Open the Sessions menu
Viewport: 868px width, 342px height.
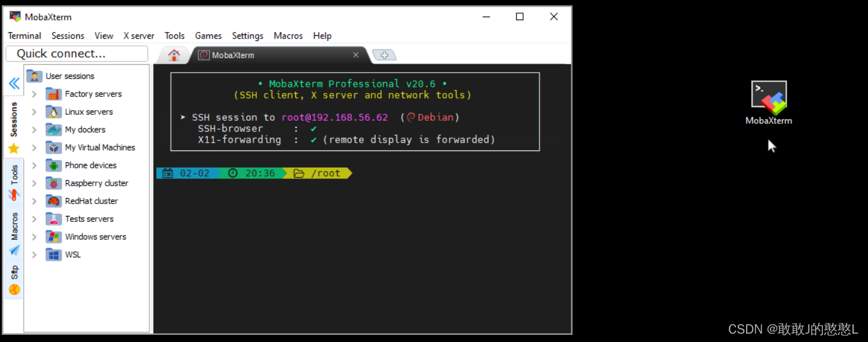point(68,36)
